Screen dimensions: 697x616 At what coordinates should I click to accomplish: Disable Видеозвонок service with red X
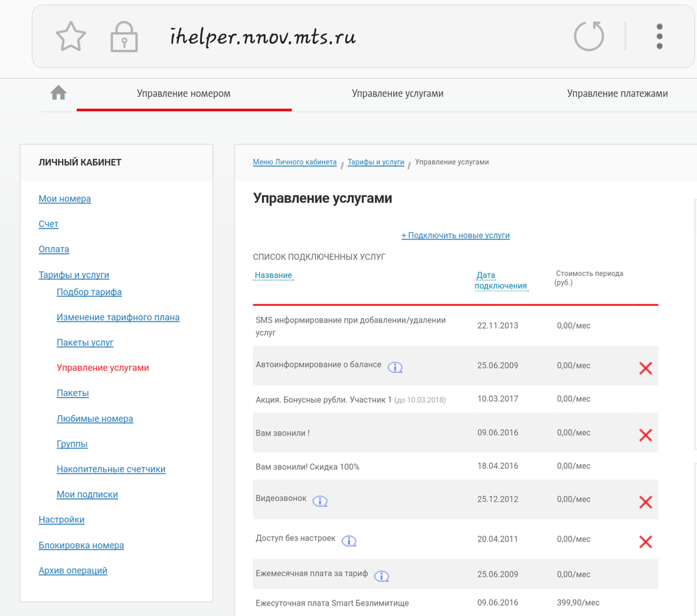tap(645, 502)
